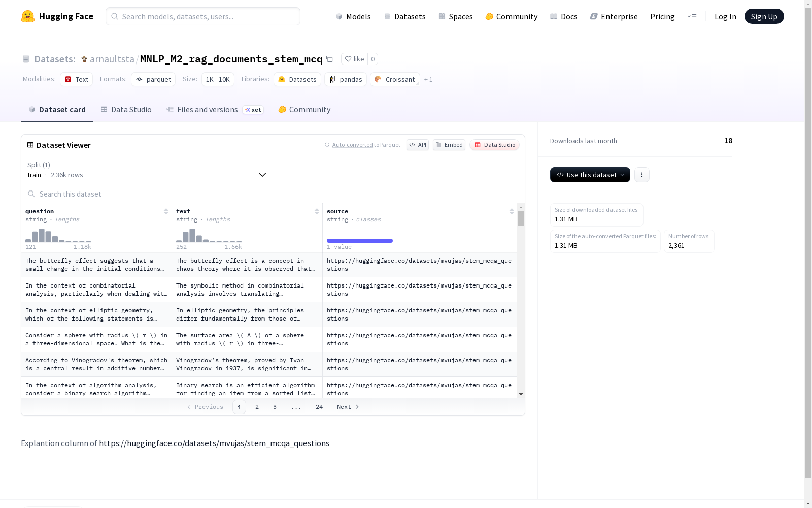Open Datasets in top navigation

[404, 16]
